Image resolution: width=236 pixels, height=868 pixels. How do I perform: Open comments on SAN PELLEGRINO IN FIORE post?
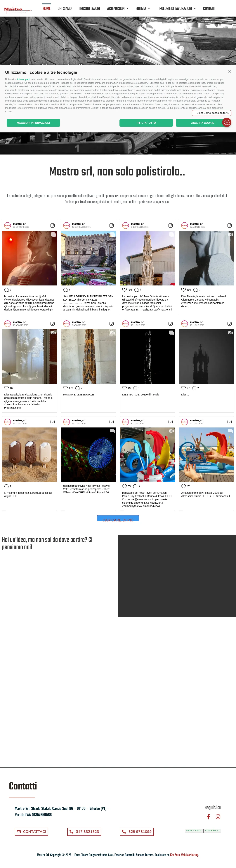65,290
